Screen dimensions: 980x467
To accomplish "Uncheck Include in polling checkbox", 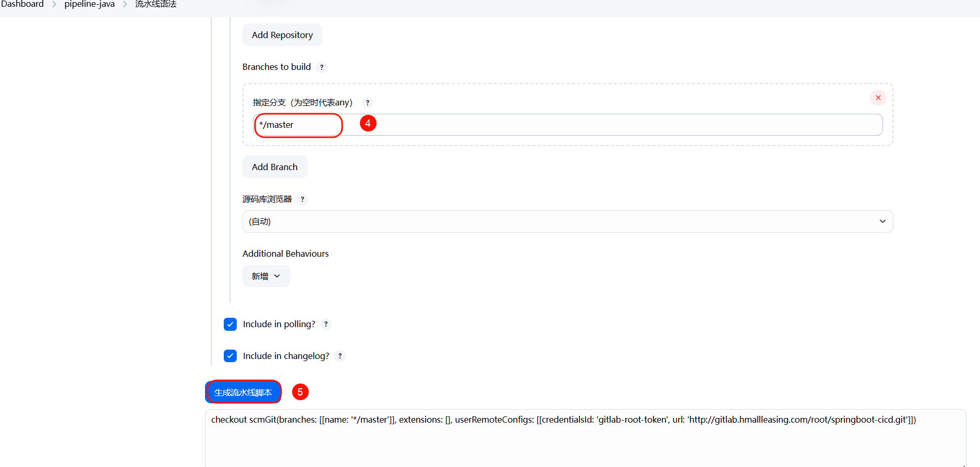I will tap(230, 325).
